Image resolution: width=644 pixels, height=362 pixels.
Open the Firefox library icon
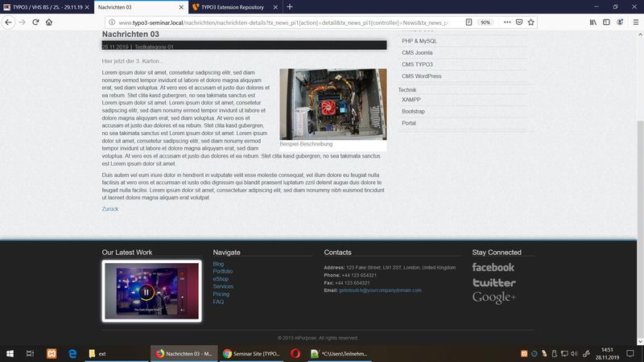[593, 23]
